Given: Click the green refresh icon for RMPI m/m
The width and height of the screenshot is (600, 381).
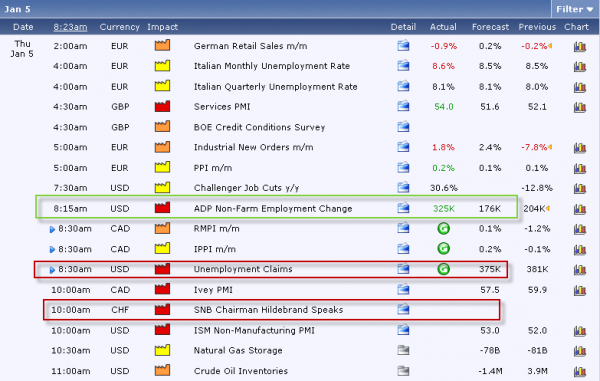Looking at the screenshot, I should 443,228.
